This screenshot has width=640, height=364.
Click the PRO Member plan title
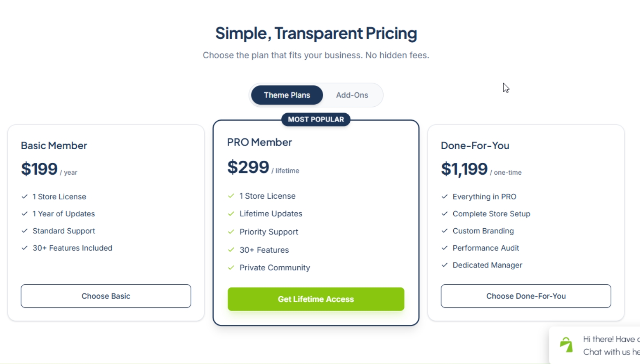pyautogui.click(x=259, y=142)
